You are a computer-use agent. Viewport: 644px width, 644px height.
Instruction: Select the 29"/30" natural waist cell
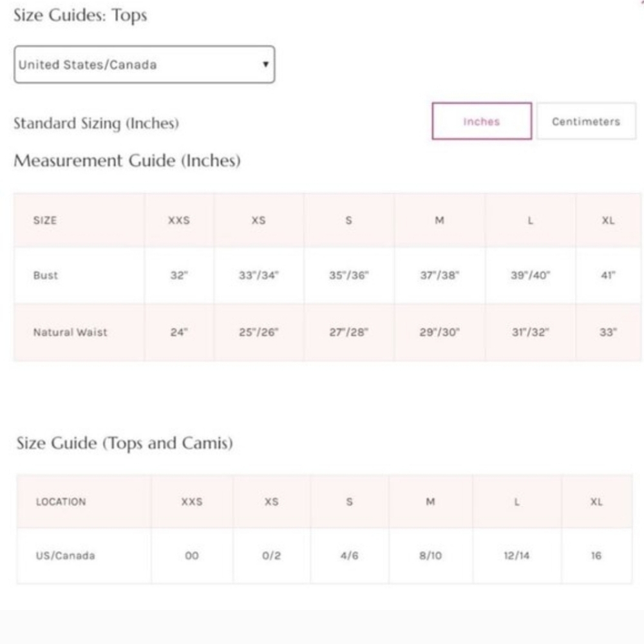coord(439,332)
